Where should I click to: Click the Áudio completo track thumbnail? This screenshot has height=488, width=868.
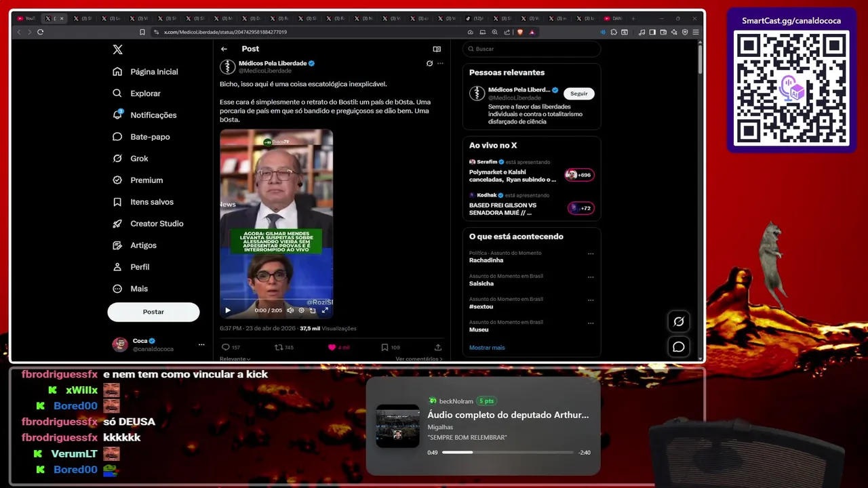(x=398, y=426)
